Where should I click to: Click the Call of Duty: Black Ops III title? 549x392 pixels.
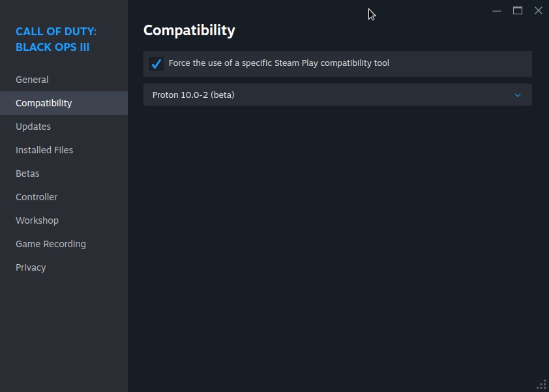56,39
